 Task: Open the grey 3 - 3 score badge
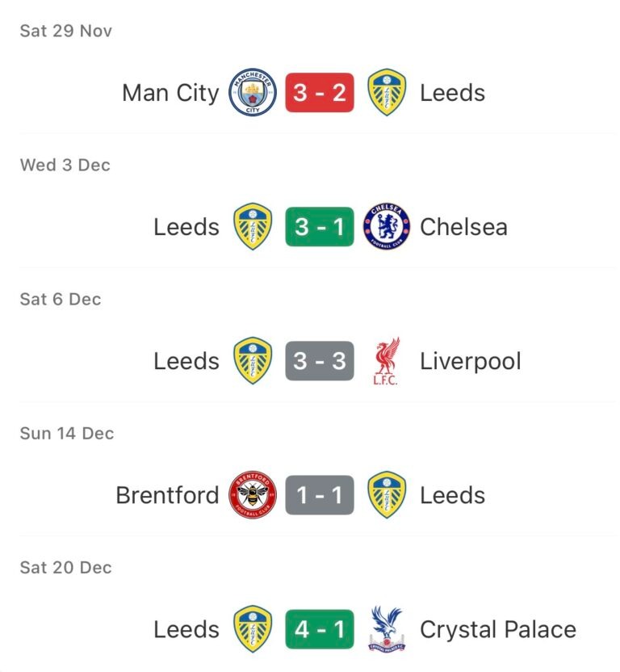pos(320,361)
